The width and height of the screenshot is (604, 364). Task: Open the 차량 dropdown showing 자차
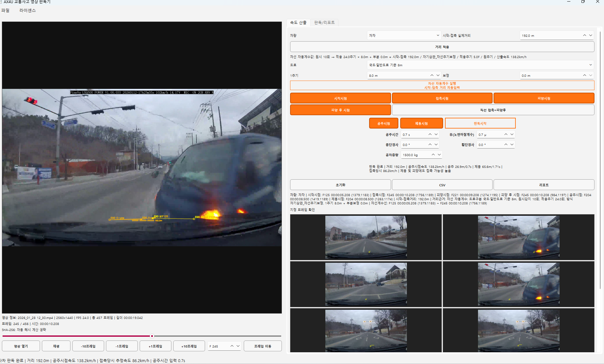tap(404, 36)
